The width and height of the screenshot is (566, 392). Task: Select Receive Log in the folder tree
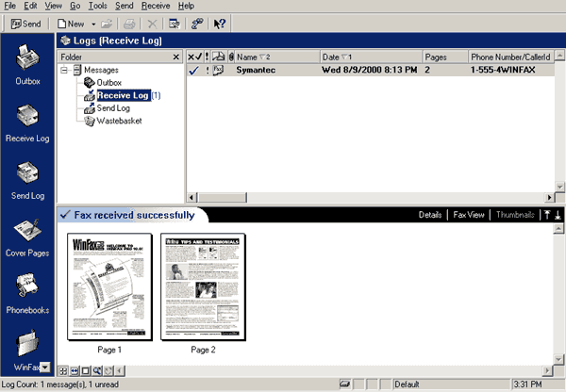pyautogui.click(x=123, y=95)
